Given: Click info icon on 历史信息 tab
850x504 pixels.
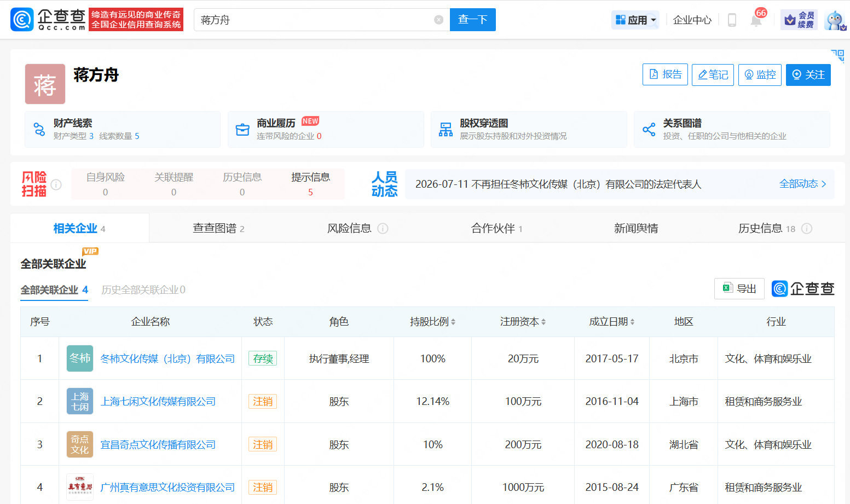Looking at the screenshot, I should pos(806,228).
